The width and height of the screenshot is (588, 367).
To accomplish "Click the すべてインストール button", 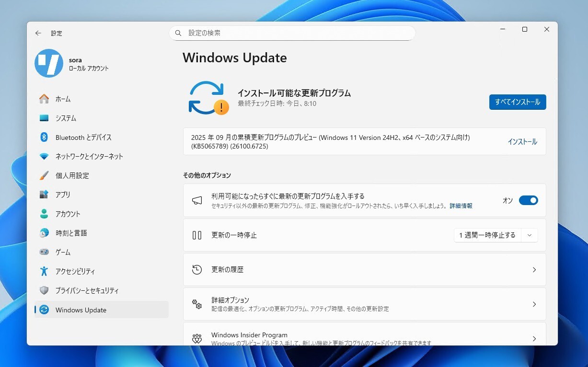I will click(x=518, y=102).
